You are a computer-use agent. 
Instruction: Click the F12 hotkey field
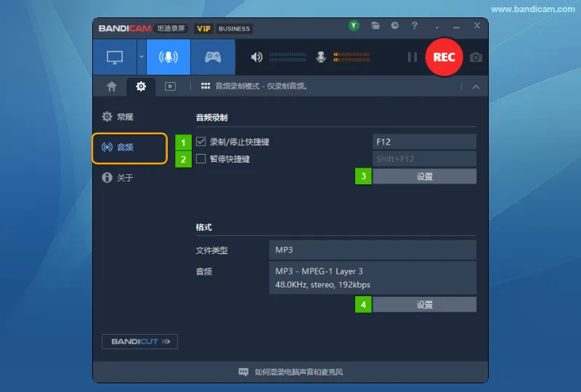(x=424, y=142)
